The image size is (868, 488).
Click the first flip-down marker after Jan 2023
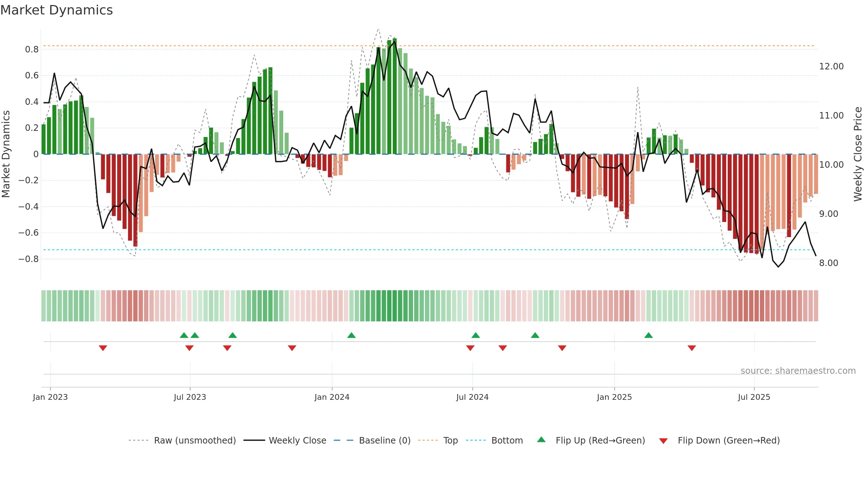point(103,348)
